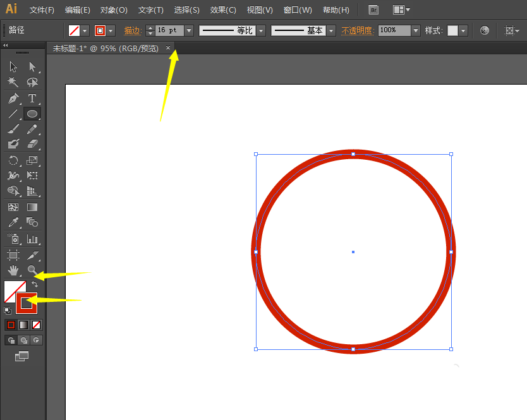Select the Free Transform tool
Image resolution: width=527 pixels, height=420 pixels.
(x=32, y=176)
